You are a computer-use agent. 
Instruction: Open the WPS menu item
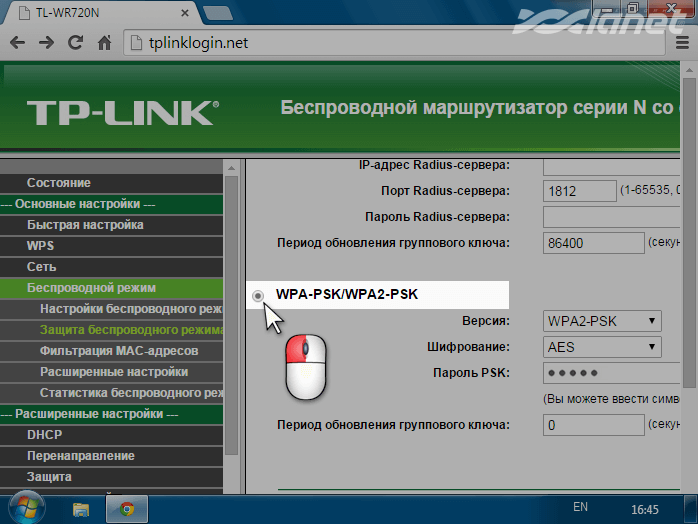111,246
